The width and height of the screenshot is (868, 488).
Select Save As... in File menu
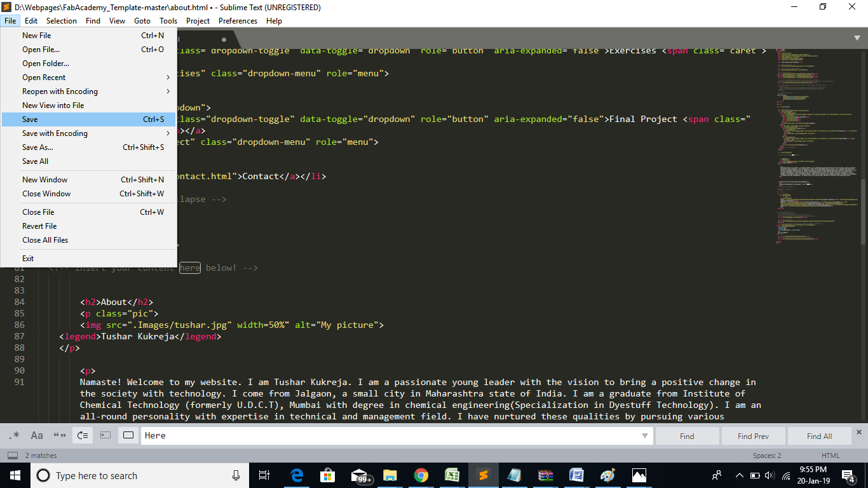pyautogui.click(x=37, y=147)
